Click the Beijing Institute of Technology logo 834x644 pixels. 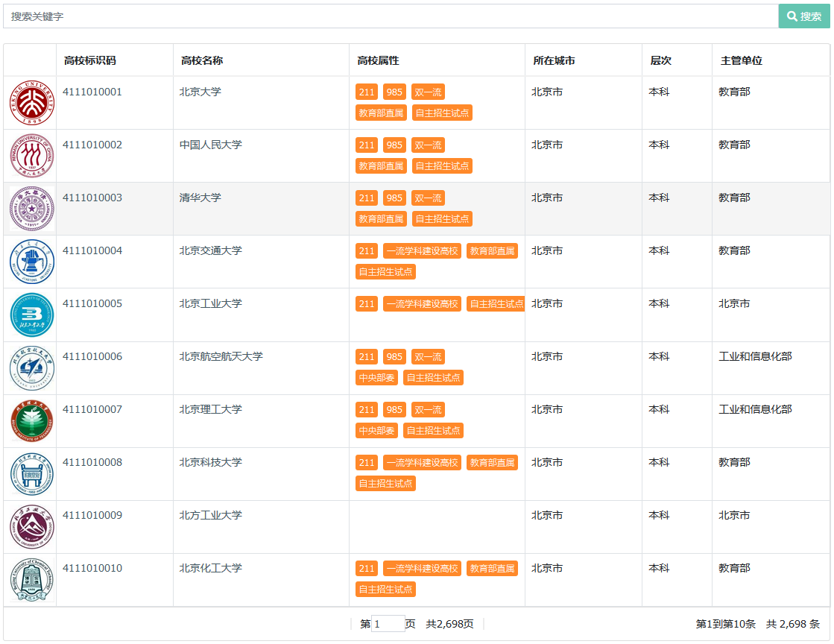(32, 420)
